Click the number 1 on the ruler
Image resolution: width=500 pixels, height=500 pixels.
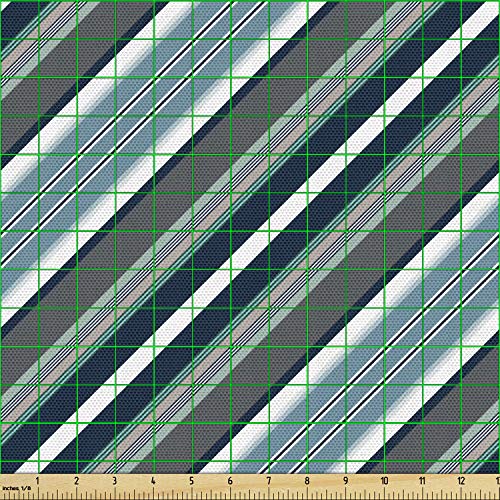(x=38, y=481)
